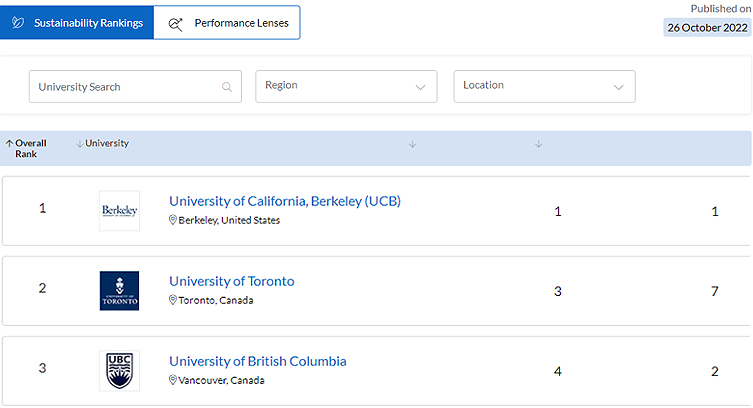Sort by Overall Rank arrow

(9, 143)
